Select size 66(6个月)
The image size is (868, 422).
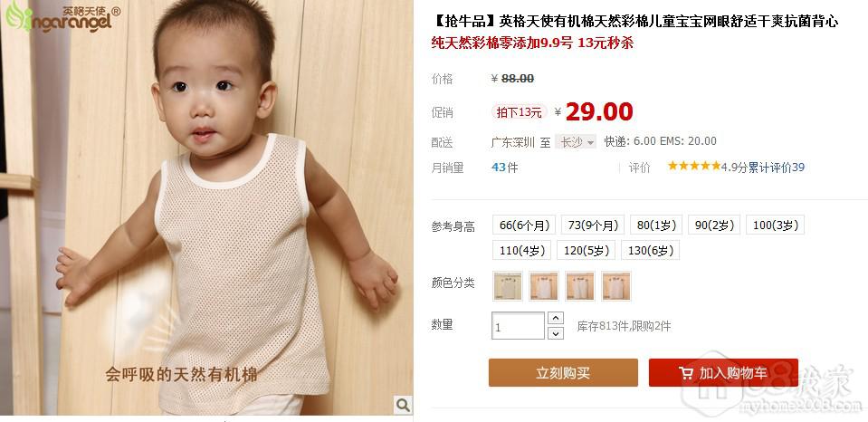coord(524,225)
